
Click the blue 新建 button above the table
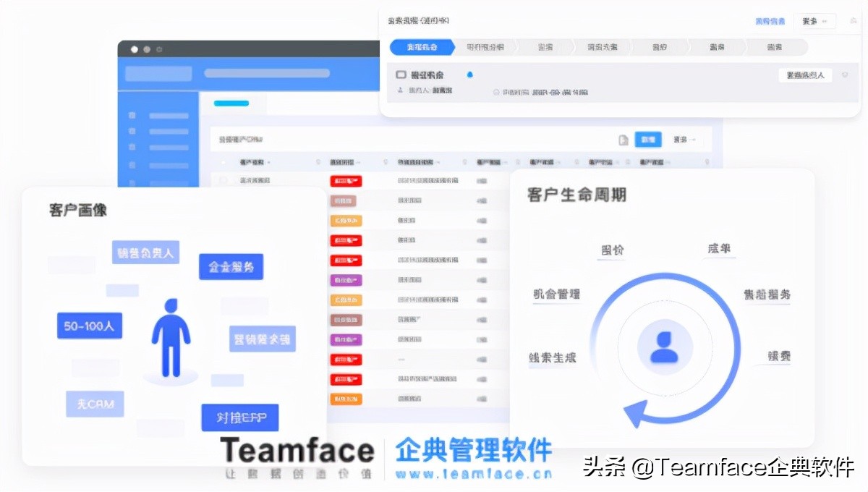647,139
